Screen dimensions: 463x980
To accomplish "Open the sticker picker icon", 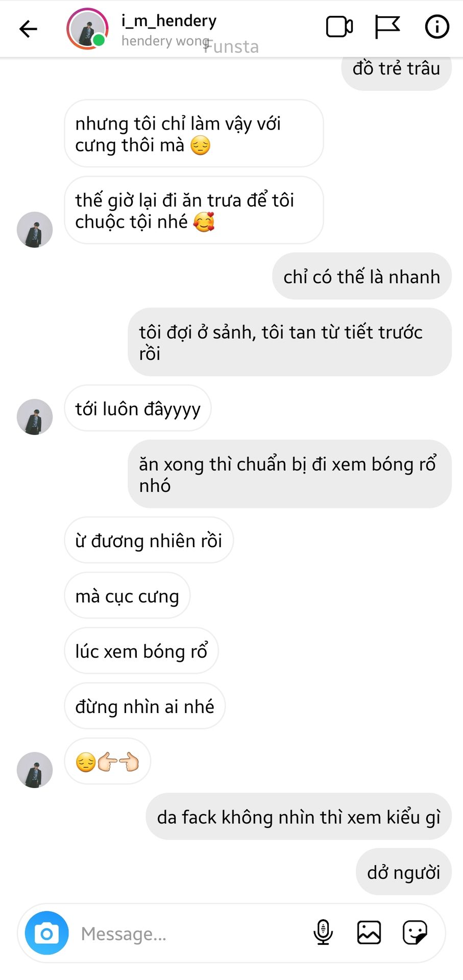I will 415,933.
